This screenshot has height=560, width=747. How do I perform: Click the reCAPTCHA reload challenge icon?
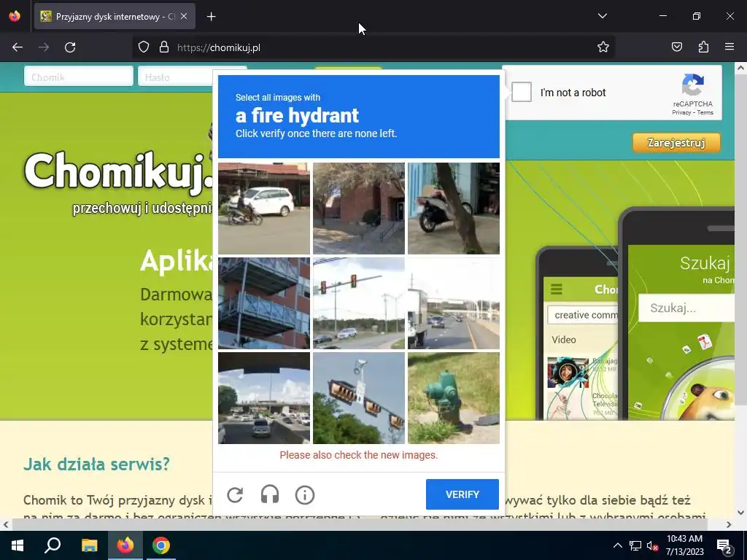235,495
